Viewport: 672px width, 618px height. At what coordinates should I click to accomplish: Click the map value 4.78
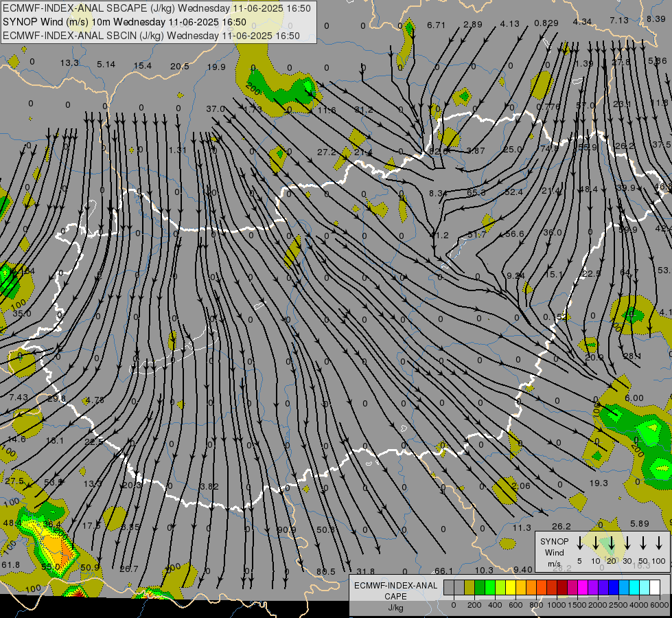[x=95, y=400]
